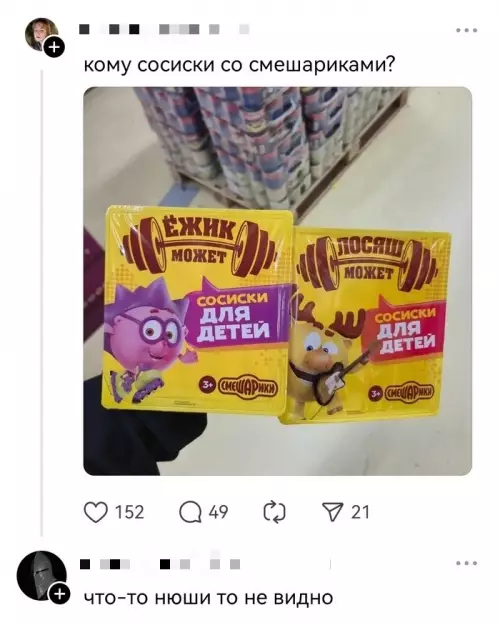
Task: Repost using the circular arrows icon
Action: pos(274,512)
